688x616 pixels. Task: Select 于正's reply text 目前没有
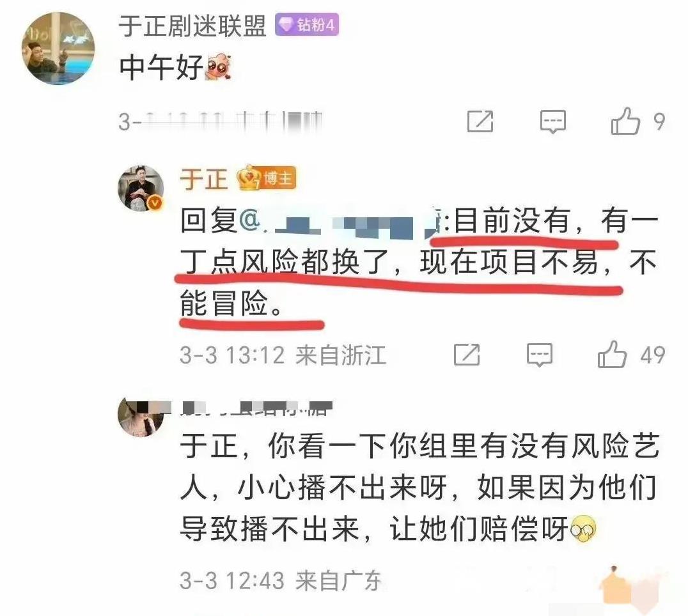tap(512, 220)
